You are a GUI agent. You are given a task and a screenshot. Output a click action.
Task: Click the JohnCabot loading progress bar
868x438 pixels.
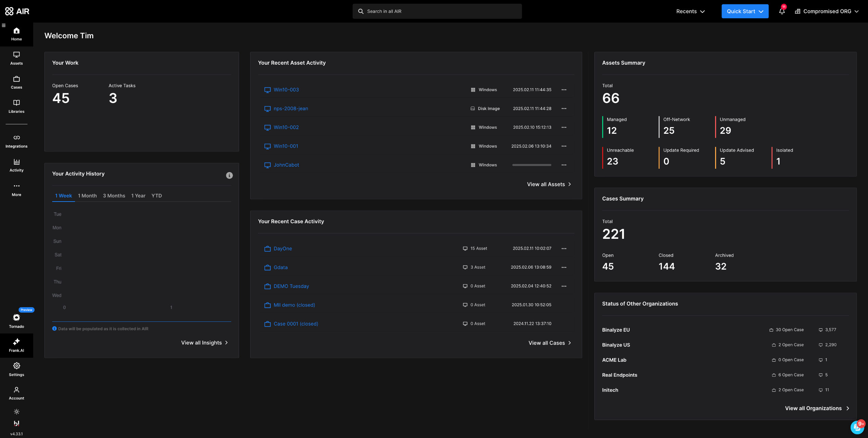(x=531, y=165)
